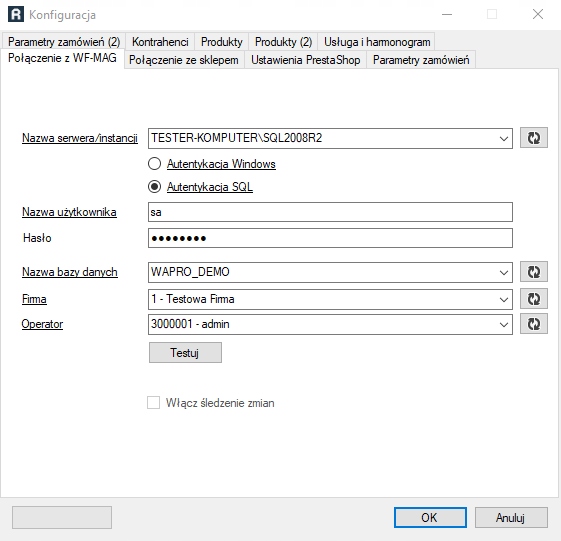
Task: Refresh the server/instance list
Action: point(533,138)
